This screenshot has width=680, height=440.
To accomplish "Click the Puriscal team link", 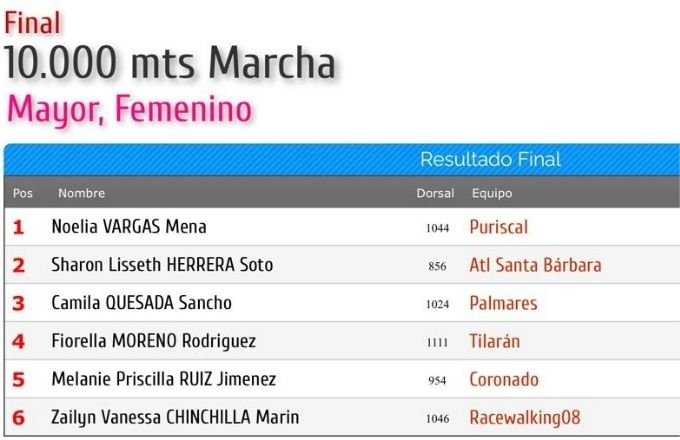I will coord(499,227).
